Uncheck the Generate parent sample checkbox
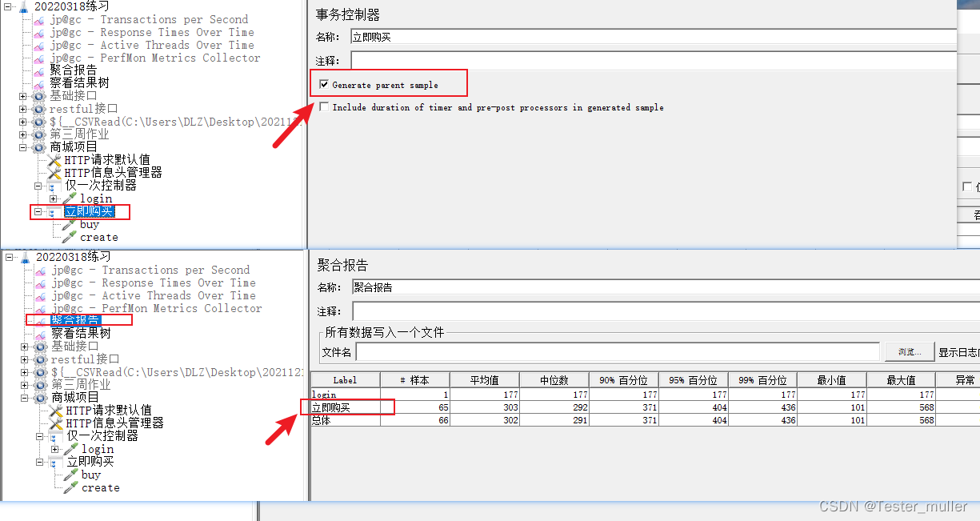980x521 pixels. click(324, 84)
